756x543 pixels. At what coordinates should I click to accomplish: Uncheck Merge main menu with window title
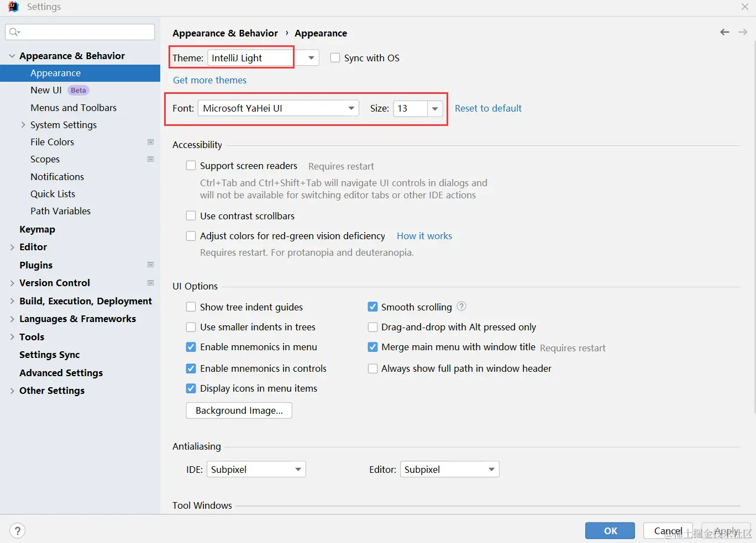click(372, 347)
